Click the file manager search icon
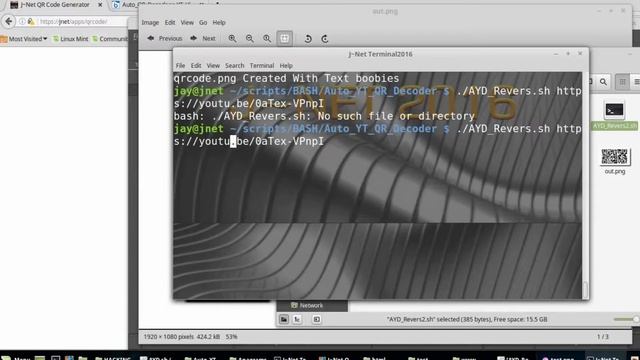Viewport: 640px width, 360px height. point(603,82)
